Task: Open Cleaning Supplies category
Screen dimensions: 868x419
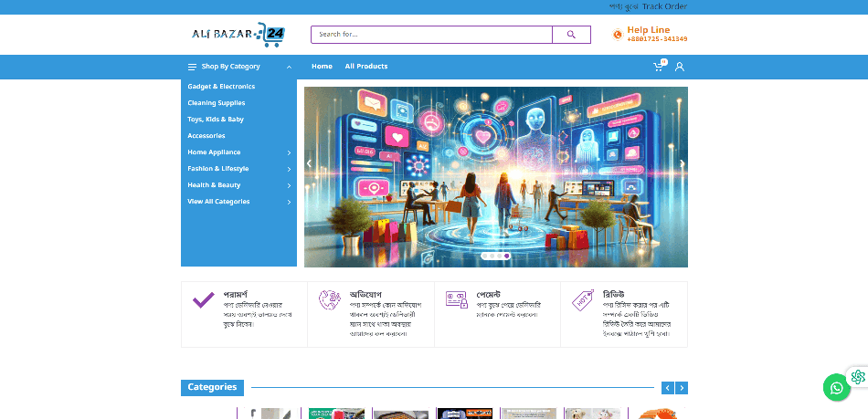Action: pos(217,103)
